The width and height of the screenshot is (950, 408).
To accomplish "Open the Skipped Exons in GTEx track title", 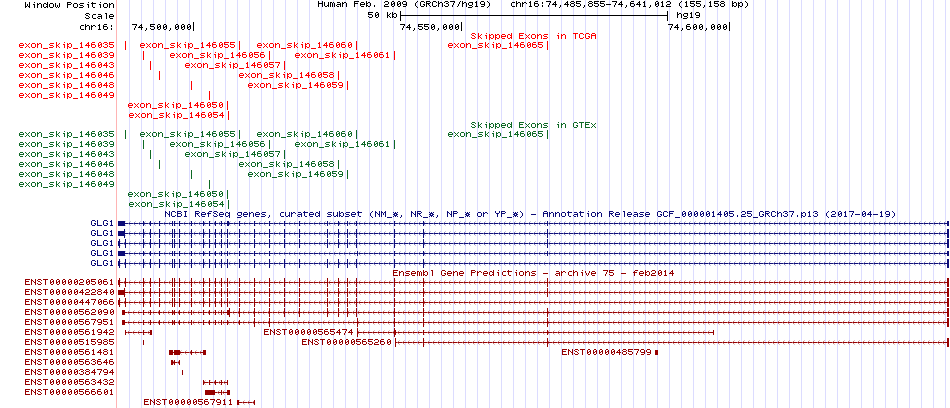I will coord(534,125).
